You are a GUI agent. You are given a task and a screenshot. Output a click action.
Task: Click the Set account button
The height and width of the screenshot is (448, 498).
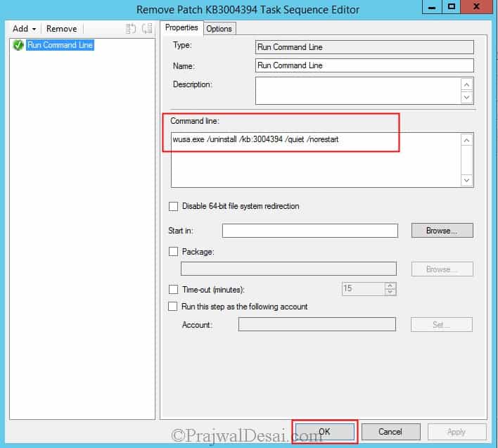(442, 324)
